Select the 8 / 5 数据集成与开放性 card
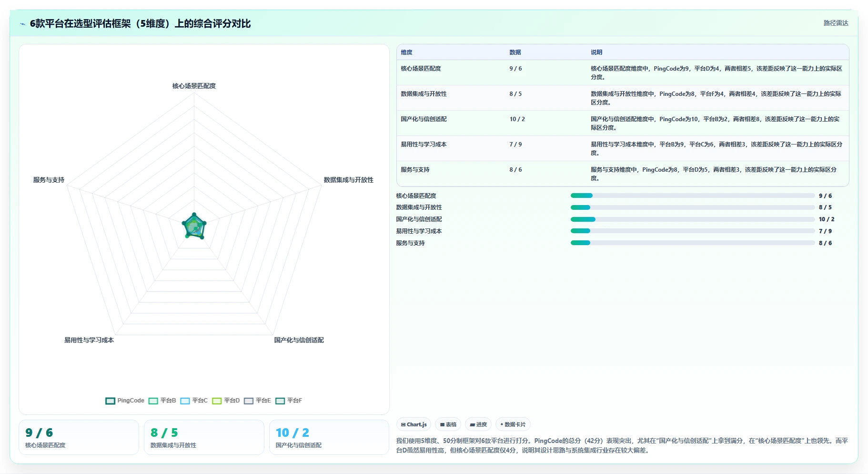Viewport: 868px width, 474px height. 204,437
